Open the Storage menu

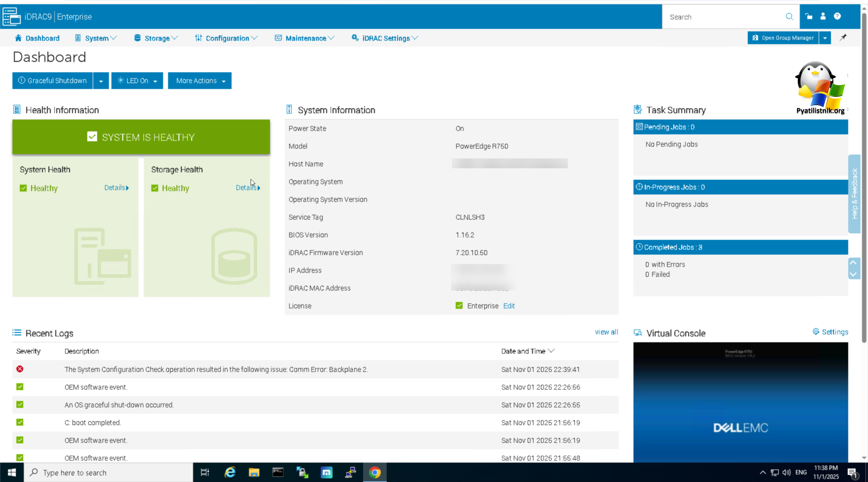coord(156,38)
